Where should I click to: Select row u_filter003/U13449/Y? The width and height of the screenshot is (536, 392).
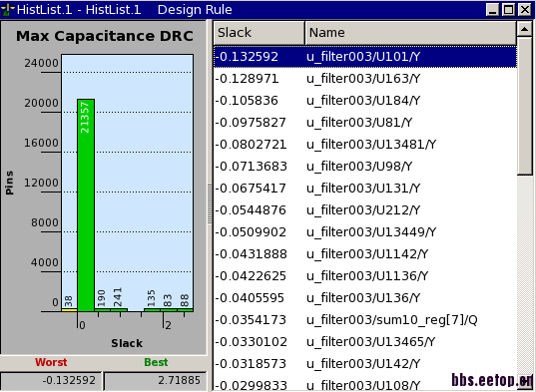[365, 232]
